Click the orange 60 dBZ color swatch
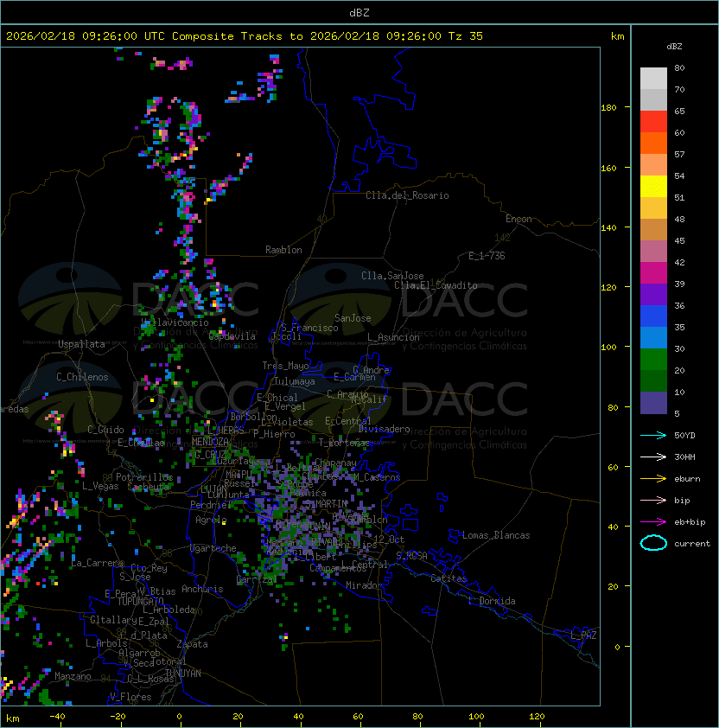Viewport: 719px width, 728px height. 653,143
